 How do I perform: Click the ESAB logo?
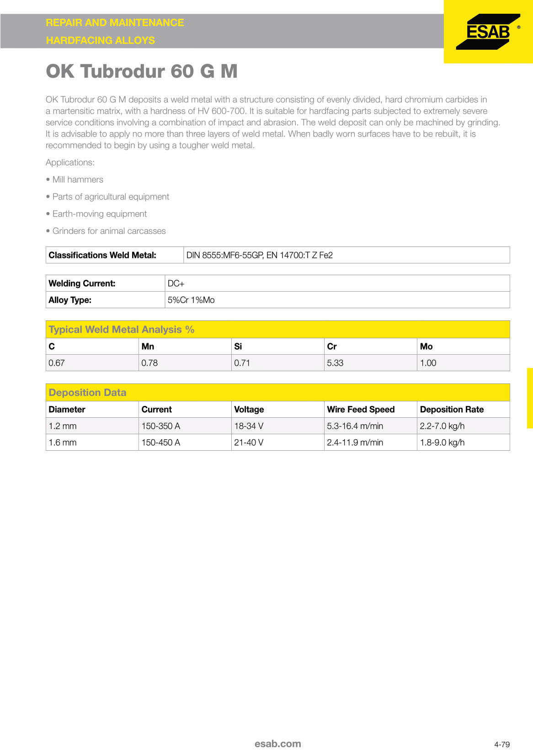click(488, 32)
